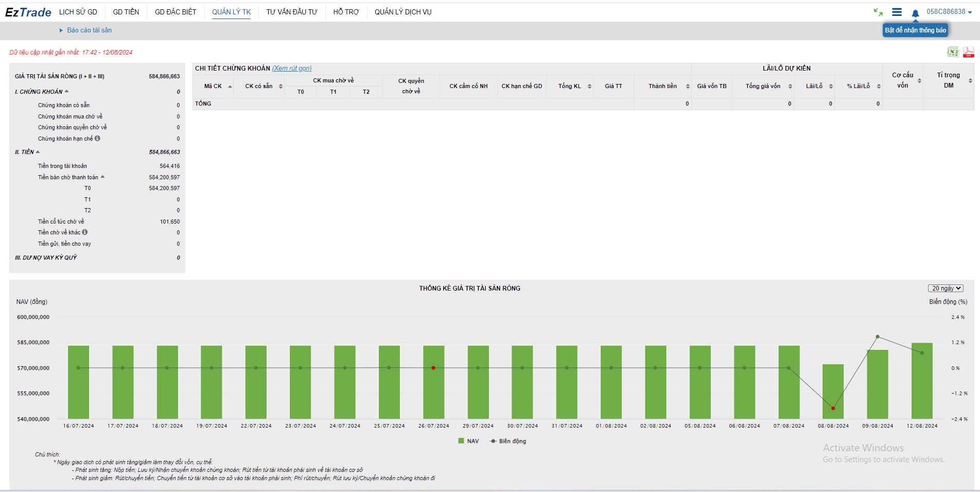Click info icon beside Chứng khoán hạn chế
Viewport: 980px width, 492px height.
[x=97, y=138]
